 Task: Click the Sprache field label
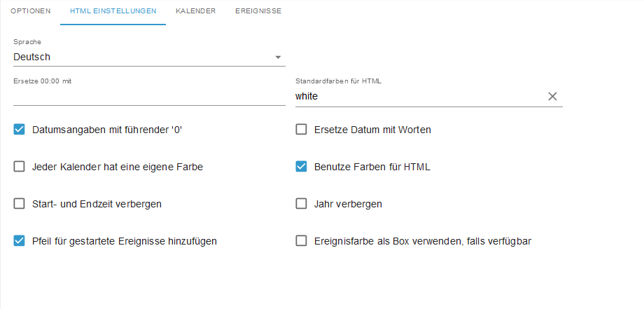[x=27, y=42]
